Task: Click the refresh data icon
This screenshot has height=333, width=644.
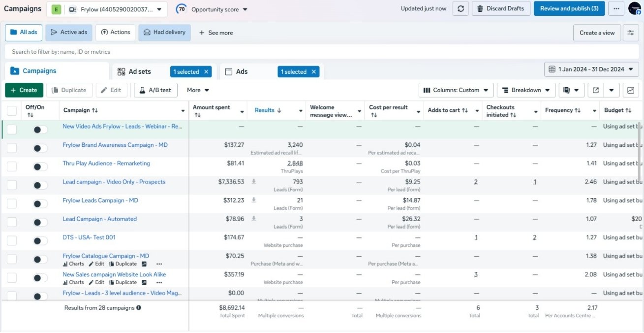Action: click(460, 8)
